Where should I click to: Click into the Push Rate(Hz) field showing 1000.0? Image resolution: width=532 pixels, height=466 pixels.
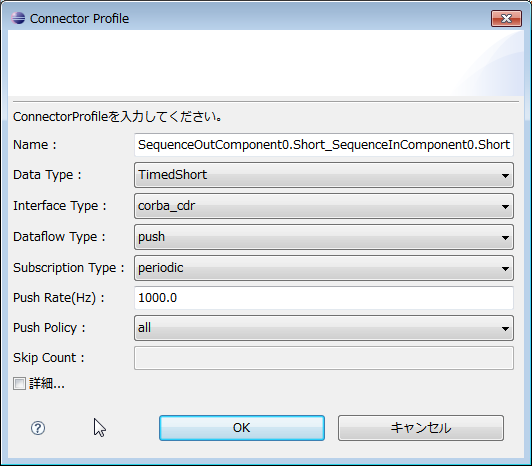pos(324,298)
